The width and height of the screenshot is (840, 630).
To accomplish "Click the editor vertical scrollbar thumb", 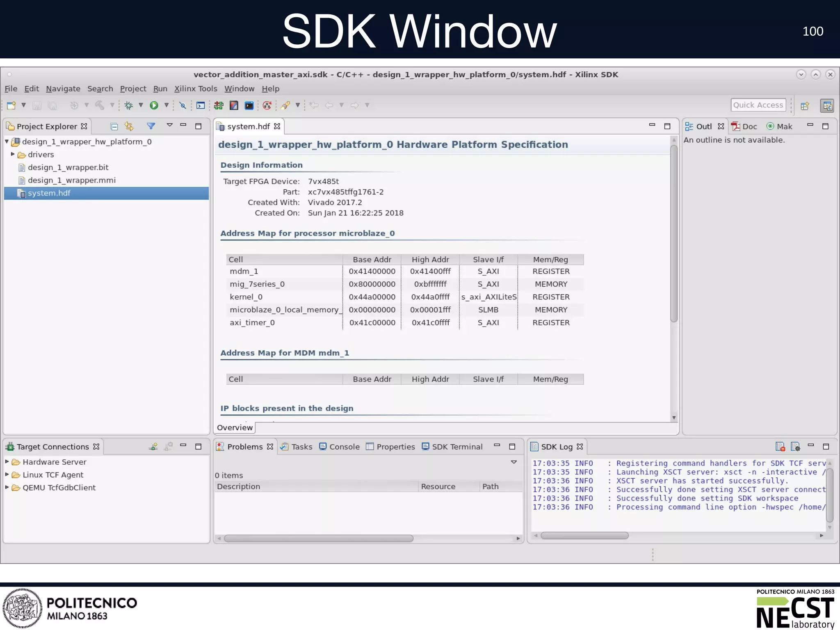I will coord(674,233).
